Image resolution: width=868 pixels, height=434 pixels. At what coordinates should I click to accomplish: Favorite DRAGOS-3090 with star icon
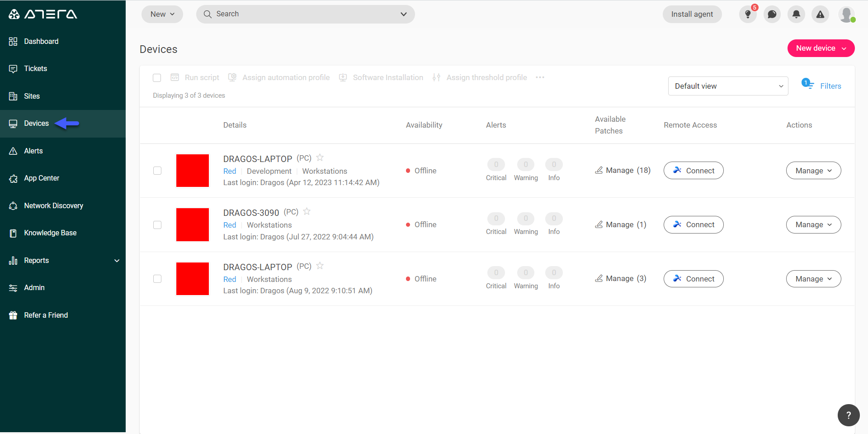(307, 211)
